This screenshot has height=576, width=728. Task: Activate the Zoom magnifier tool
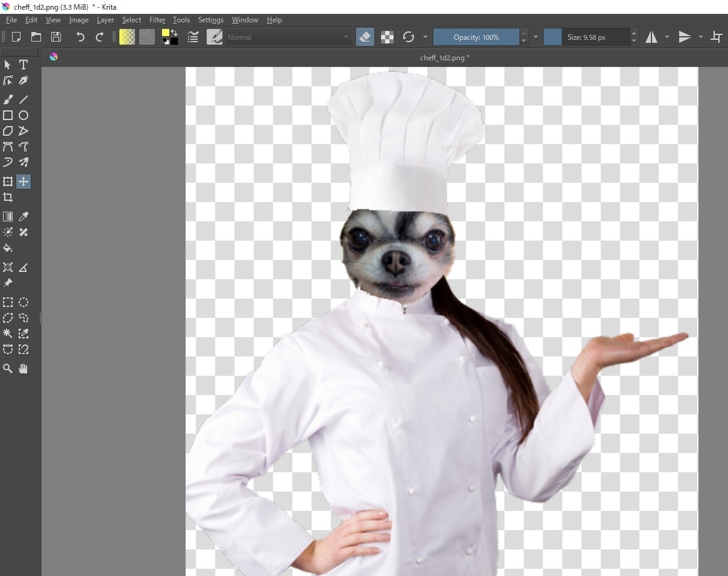[8, 368]
